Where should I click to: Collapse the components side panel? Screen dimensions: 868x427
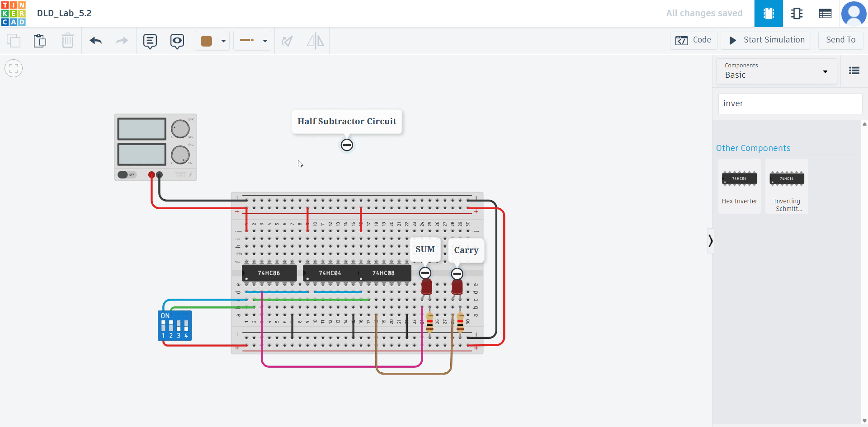point(710,241)
